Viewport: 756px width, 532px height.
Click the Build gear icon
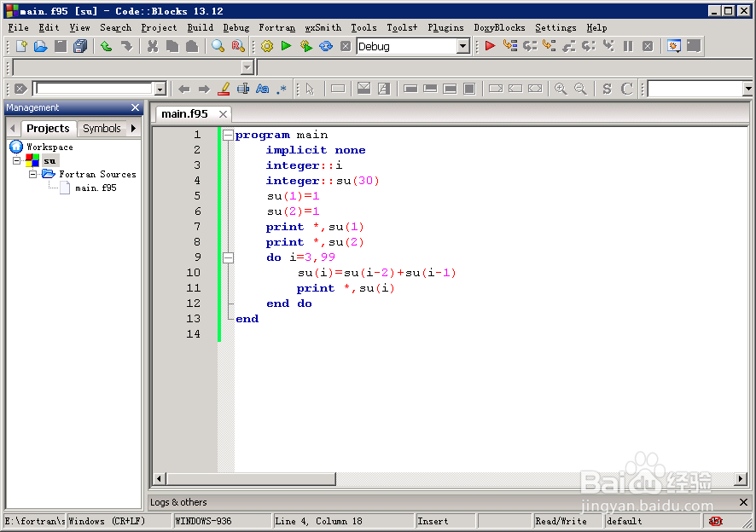click(266, 46)
